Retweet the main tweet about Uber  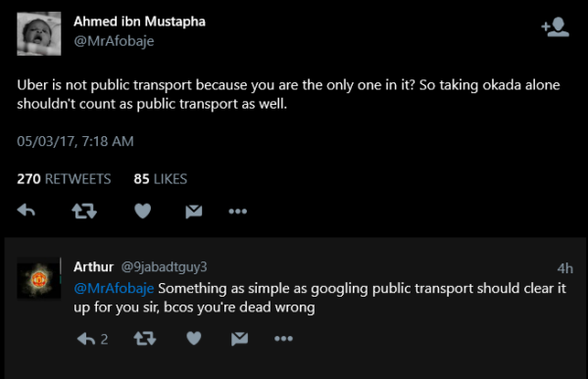(84, 212)
